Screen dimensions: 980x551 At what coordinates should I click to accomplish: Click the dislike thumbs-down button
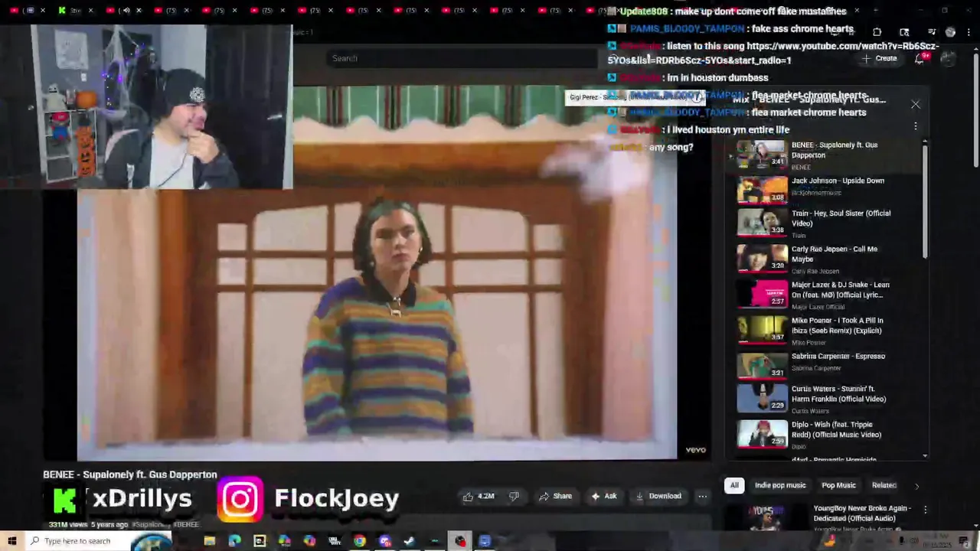[x=514, y=496]
